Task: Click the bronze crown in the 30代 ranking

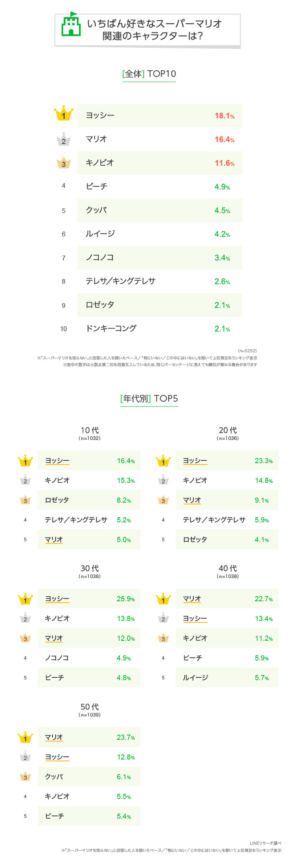Action: (x=25, y=639)
